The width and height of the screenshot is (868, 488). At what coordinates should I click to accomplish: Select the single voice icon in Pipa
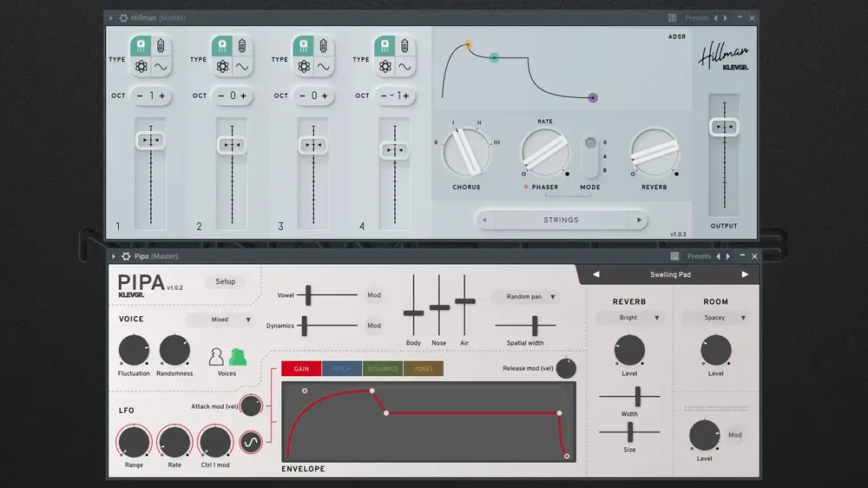(x=216, y=357)
